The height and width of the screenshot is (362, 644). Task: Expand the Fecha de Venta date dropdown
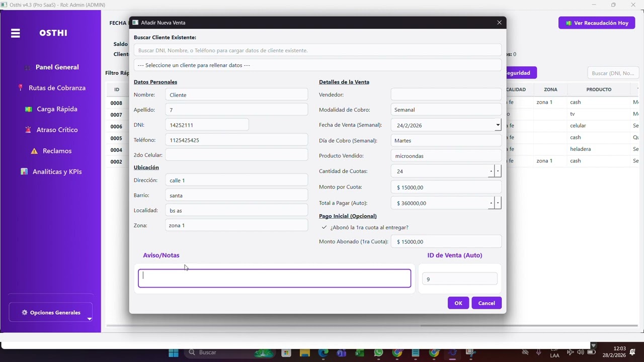click(x=498, y=125)
